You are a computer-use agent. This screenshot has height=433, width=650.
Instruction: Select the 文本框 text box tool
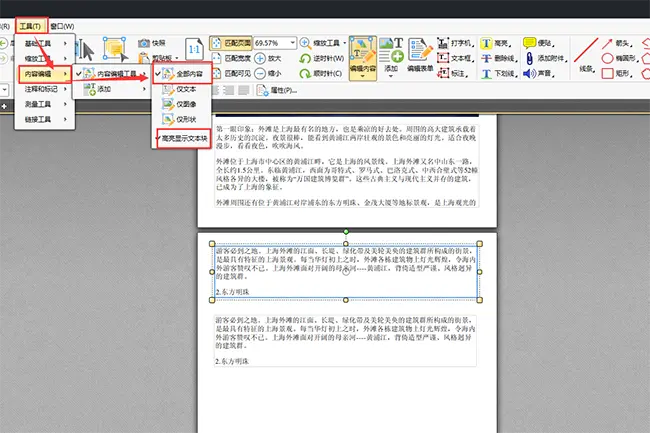455,58
